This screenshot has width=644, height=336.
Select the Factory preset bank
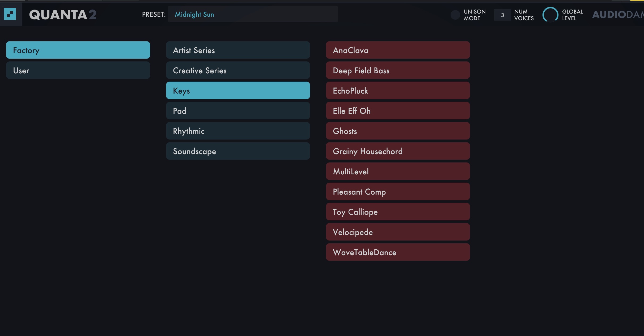point(78,50)
